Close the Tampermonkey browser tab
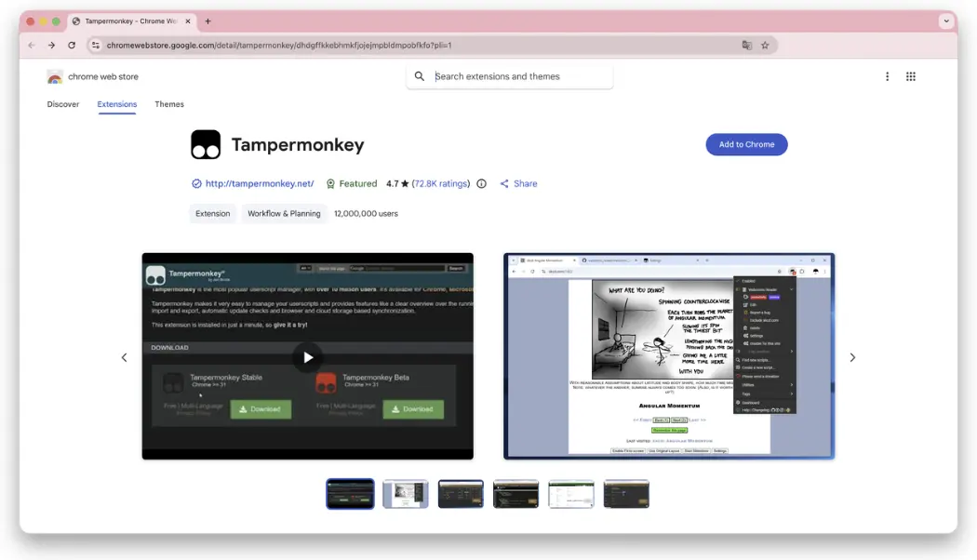The image size is (977, 560). point(188,21)
